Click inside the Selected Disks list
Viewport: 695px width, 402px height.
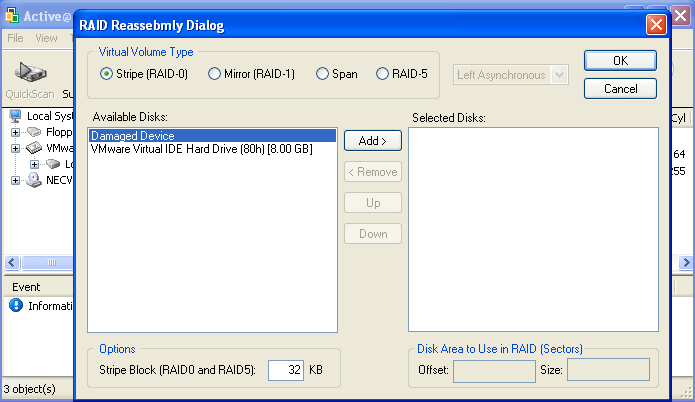(x=533, y=230)
